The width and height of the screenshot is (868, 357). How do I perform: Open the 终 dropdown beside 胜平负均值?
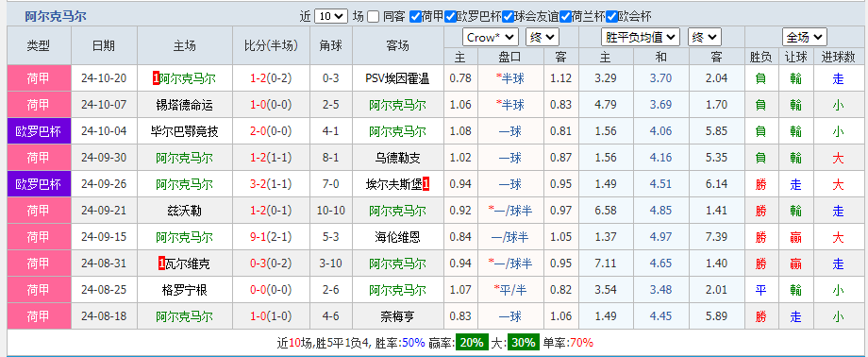[x=705, y=38]
